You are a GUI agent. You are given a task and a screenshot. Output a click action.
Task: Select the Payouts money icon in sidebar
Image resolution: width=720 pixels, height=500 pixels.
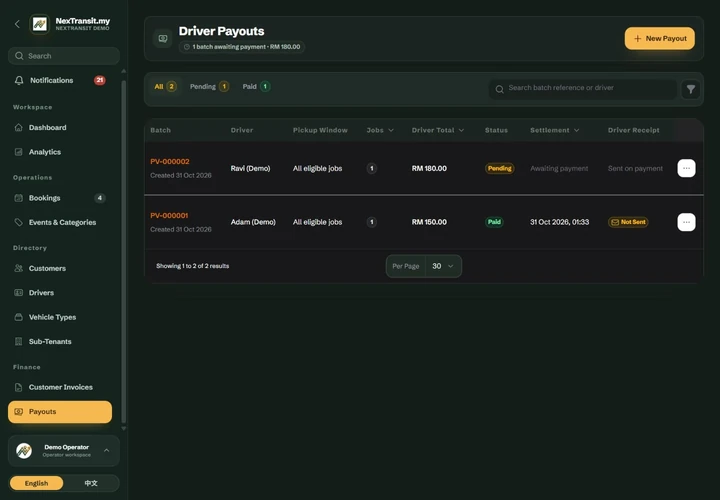(x=18, y=412)
